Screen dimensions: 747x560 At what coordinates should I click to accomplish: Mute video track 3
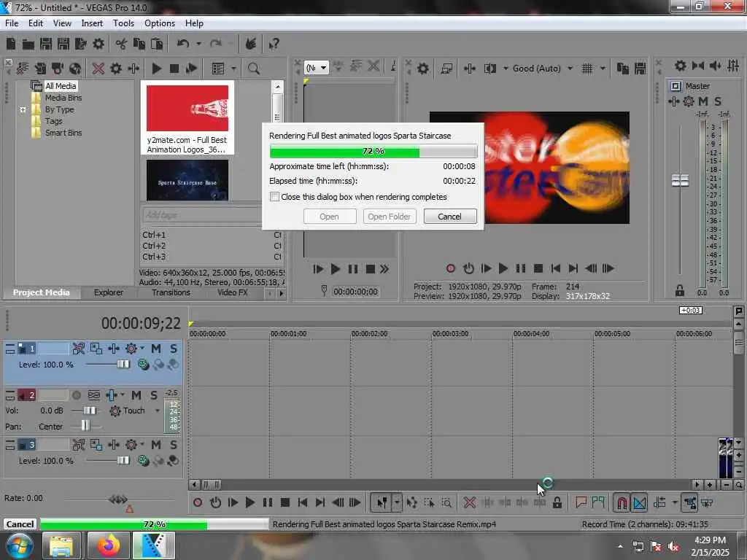156,445
